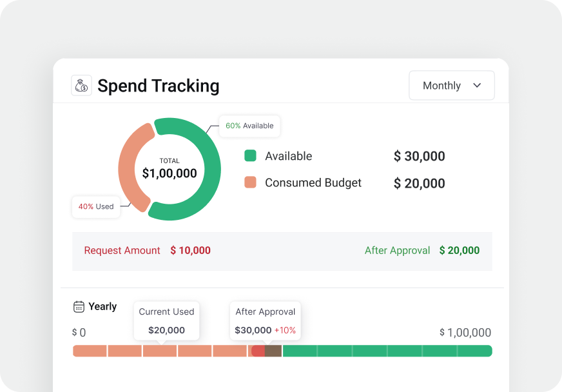Click the chevron arrow next to Monthly
The image size is (562, 392).
point(478,85)
